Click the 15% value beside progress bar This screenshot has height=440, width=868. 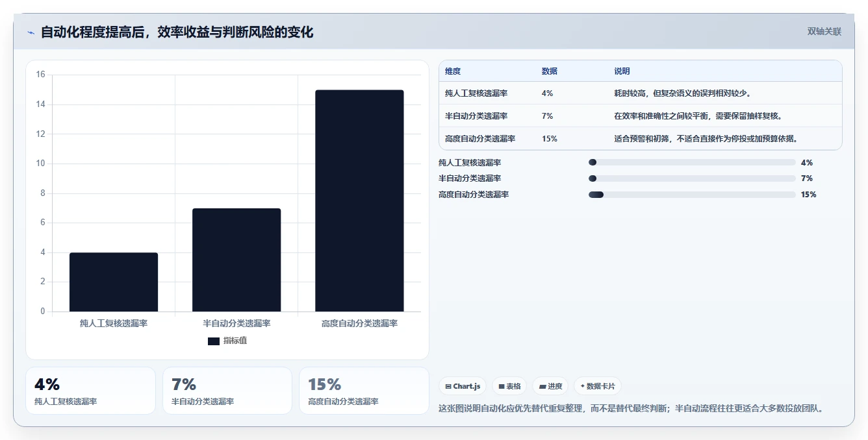point(809,195)
